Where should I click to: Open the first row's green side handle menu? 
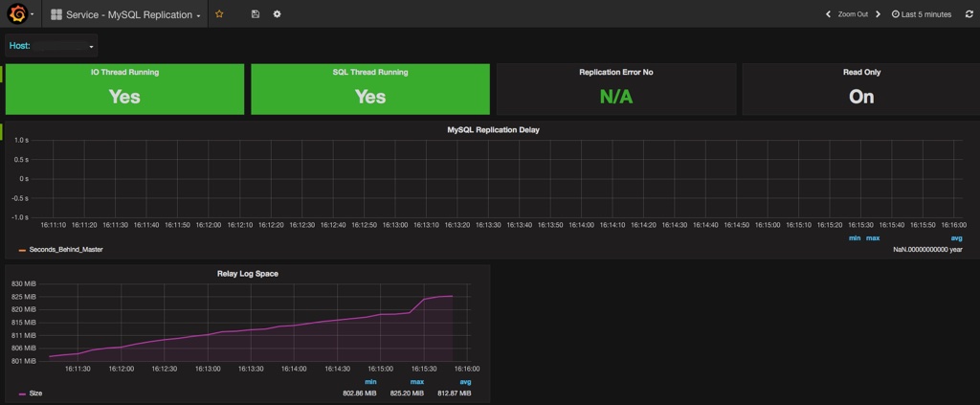[1, 73]
